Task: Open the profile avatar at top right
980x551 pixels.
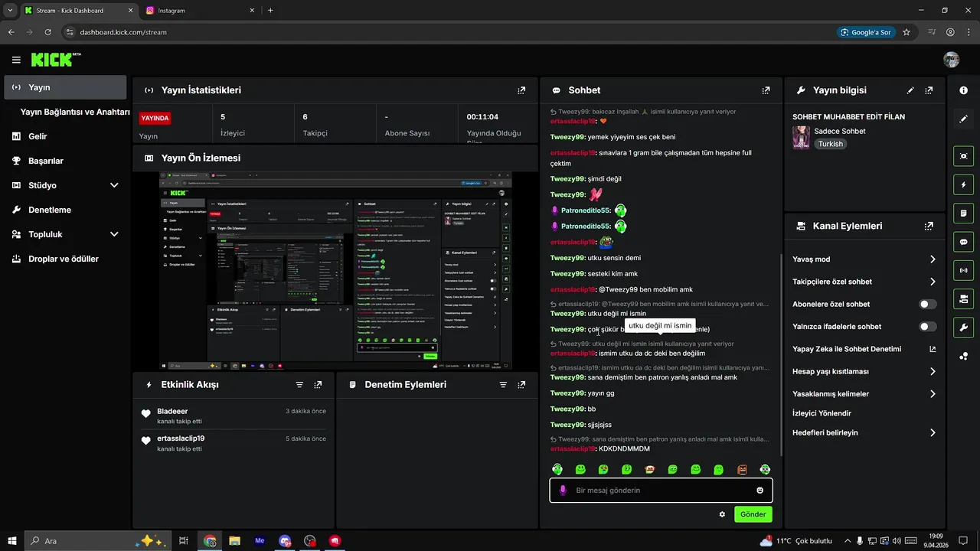Action: point(952,60)
